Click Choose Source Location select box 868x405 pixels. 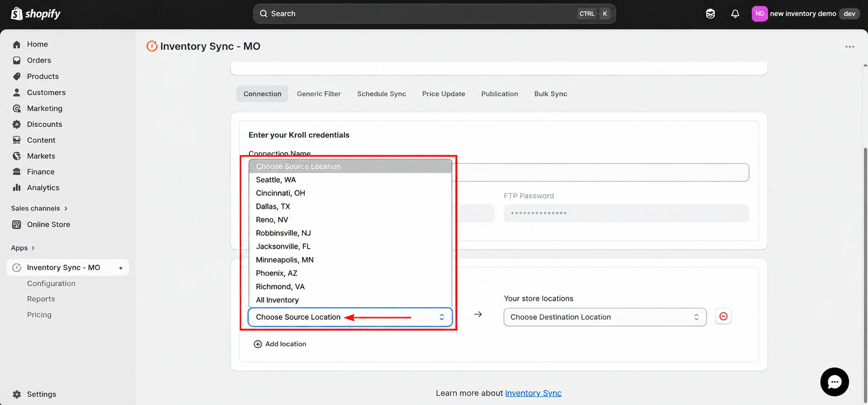[350, 317]
